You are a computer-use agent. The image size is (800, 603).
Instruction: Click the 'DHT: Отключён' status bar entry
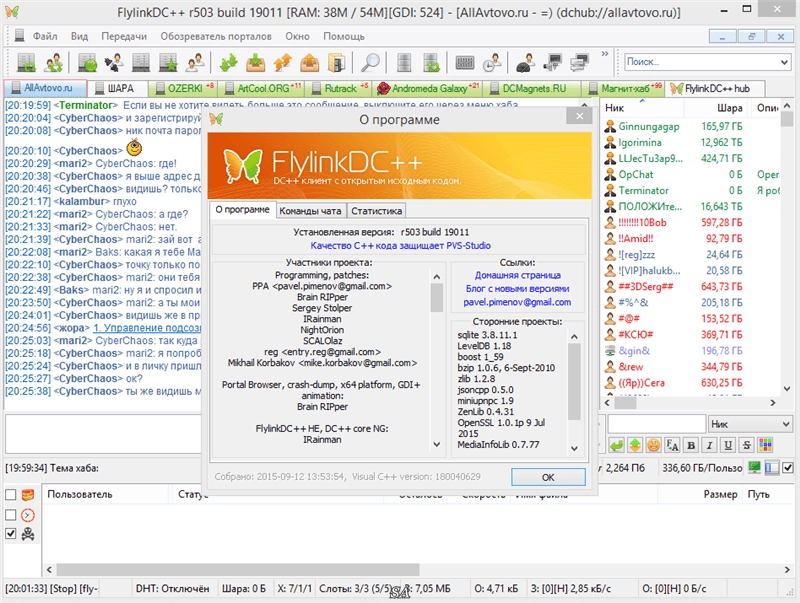[x=172, y=589]
